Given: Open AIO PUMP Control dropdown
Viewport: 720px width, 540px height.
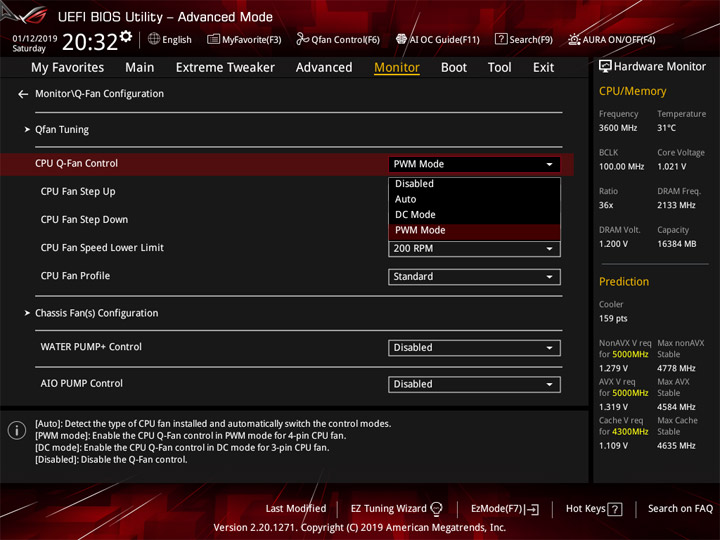Looking at the screenshot, I should 474,384.
